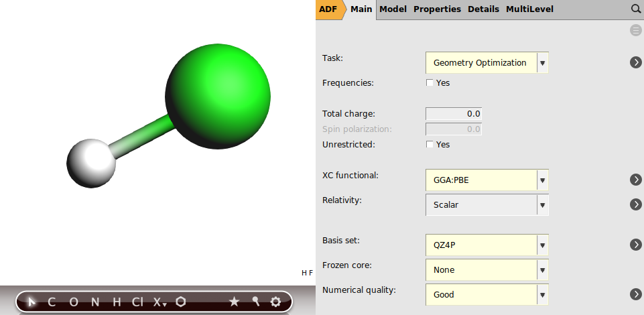Screen dimensions: 644x315
Task: Open the Task dropdown (Geometry Optimization)
Action: coord(487,63)
